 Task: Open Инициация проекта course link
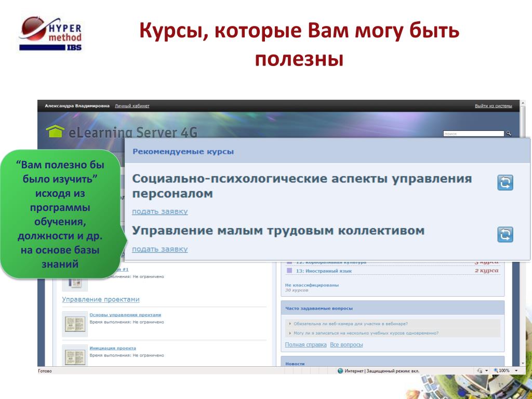113,348
